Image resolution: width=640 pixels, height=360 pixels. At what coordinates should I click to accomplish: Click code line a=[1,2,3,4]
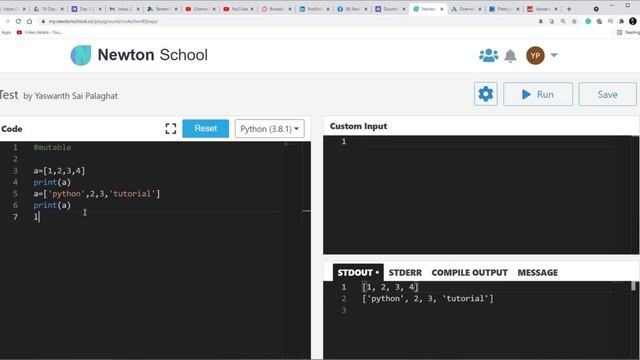coord(59,171)
